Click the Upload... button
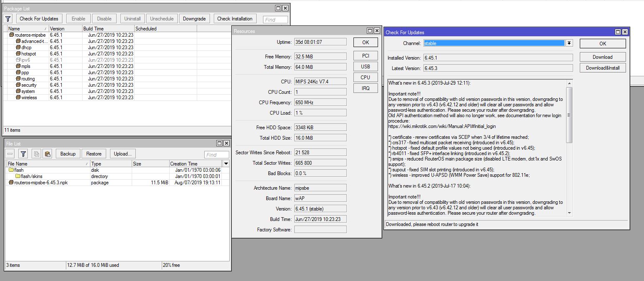The image size is (644, 281). [123, 154]
